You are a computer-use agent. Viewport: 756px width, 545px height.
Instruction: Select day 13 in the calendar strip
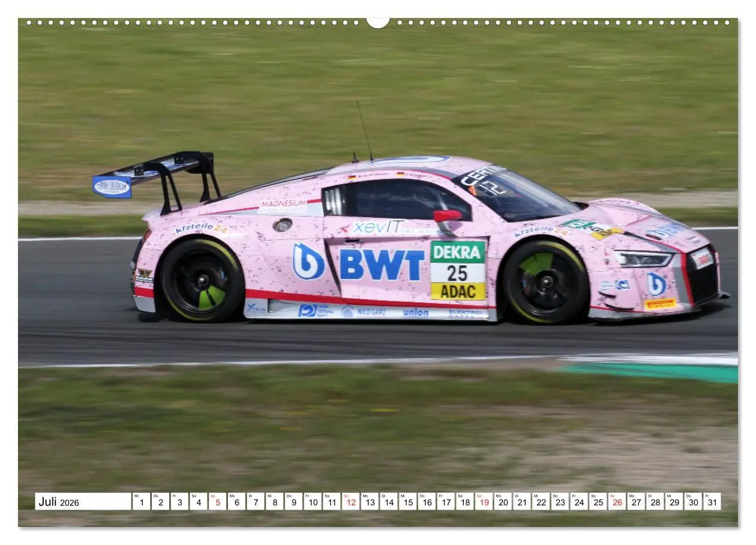370,502
